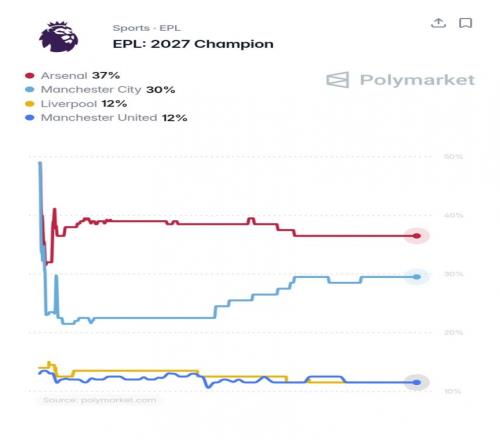The height and width of the screenshot is (440, 500).
Task: Click the Premier League lion logo
Action: coord(59,37)
